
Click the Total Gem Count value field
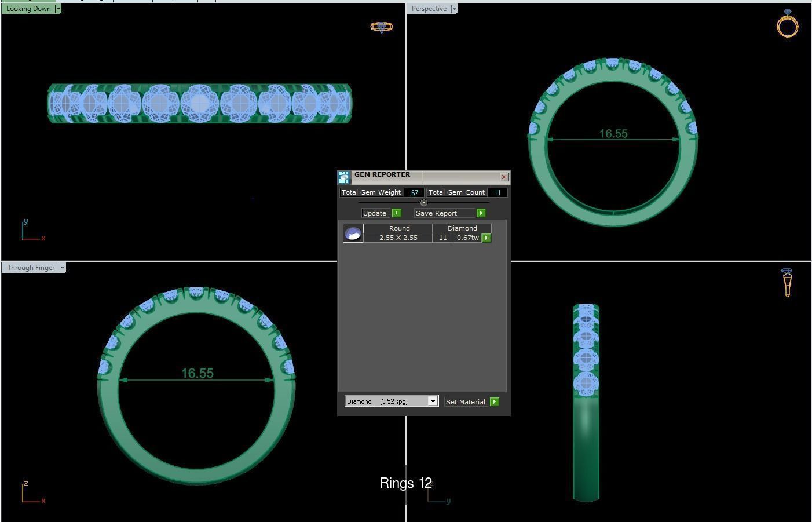(x=498, y=192)
